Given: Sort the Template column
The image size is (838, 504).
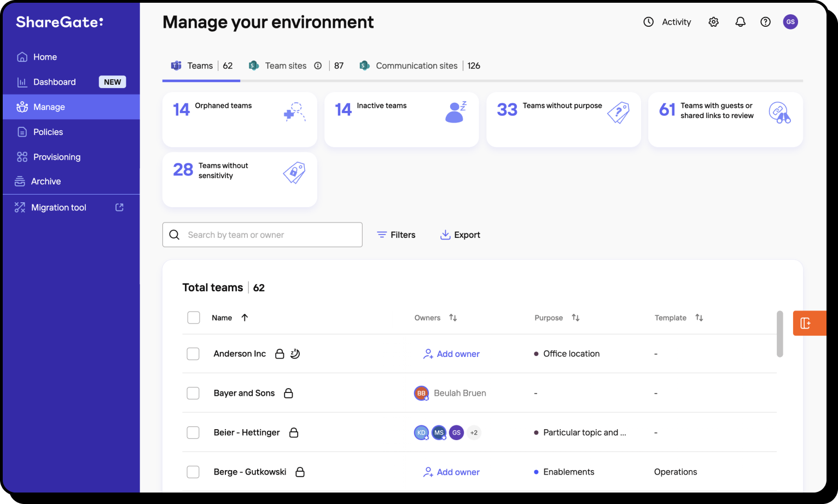Looking at the screenshot, I should pos(699,318).
